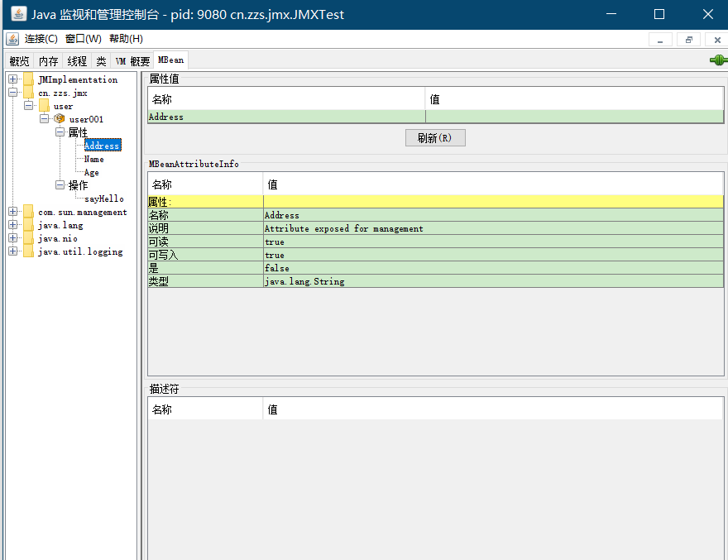Switch to the 线程 tab

click(x=77, y=61)
